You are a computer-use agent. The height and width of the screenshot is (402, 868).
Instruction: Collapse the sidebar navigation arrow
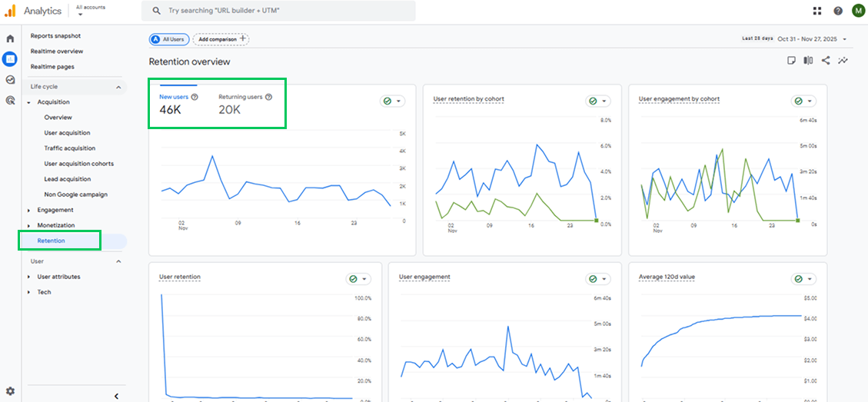116,396
